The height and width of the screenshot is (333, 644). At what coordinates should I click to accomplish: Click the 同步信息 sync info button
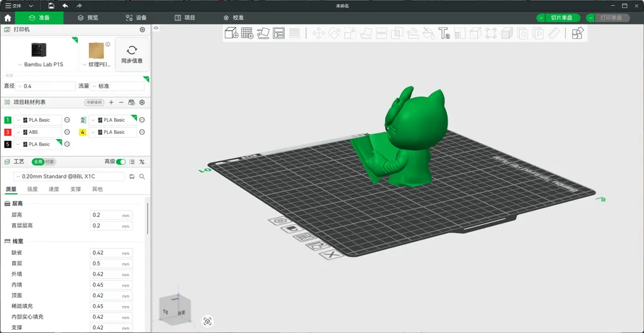[132, 54]
